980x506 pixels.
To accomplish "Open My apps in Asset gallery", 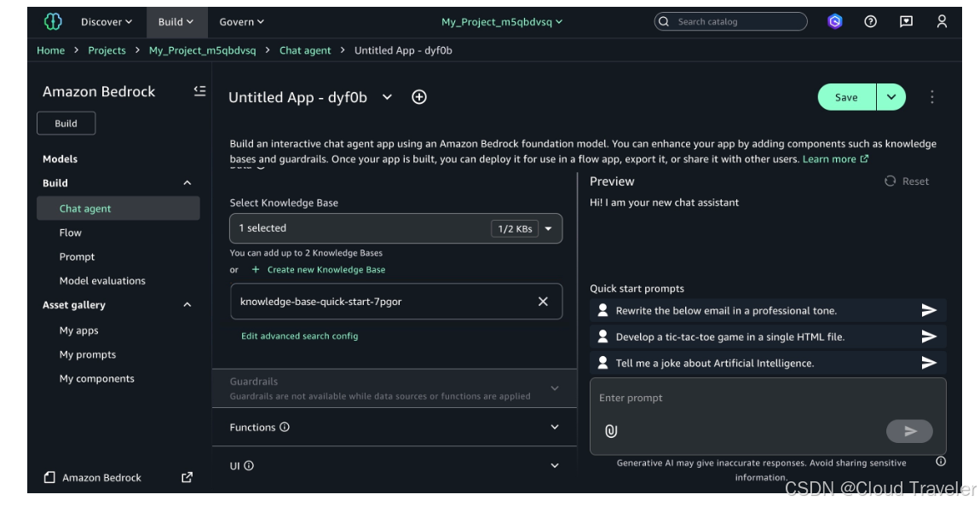I will (78, 331).
